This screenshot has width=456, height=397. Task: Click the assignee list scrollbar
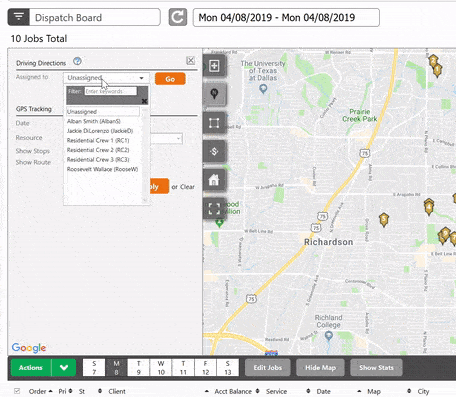[145, 155]
